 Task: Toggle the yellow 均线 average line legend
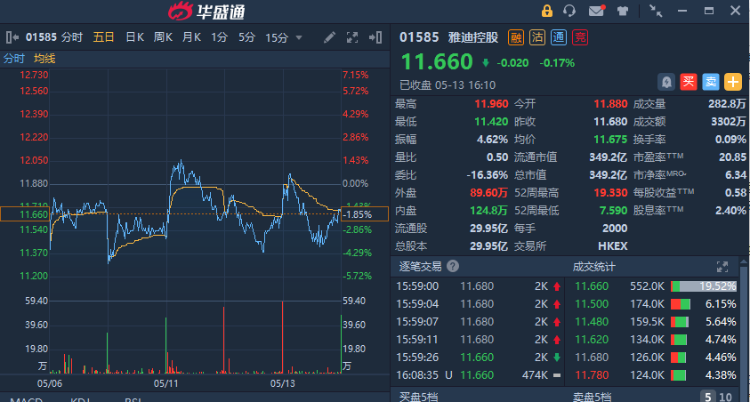pyautogui.click(x=44, y=58)
